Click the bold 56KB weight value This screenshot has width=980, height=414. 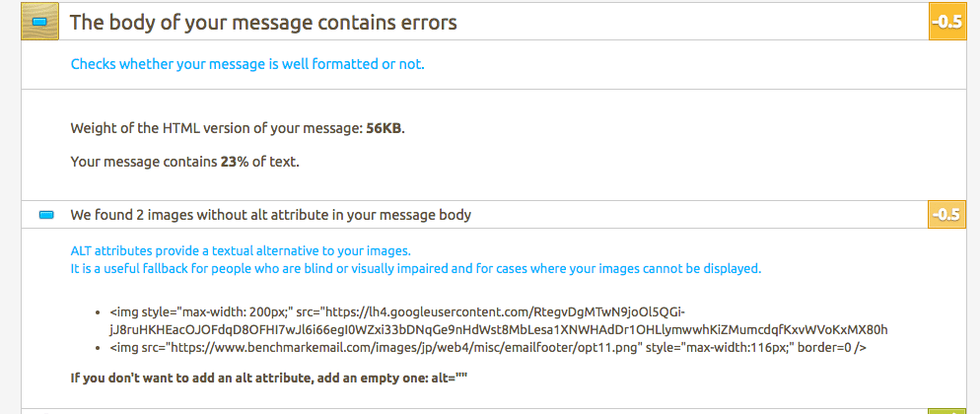coord(385,128)
